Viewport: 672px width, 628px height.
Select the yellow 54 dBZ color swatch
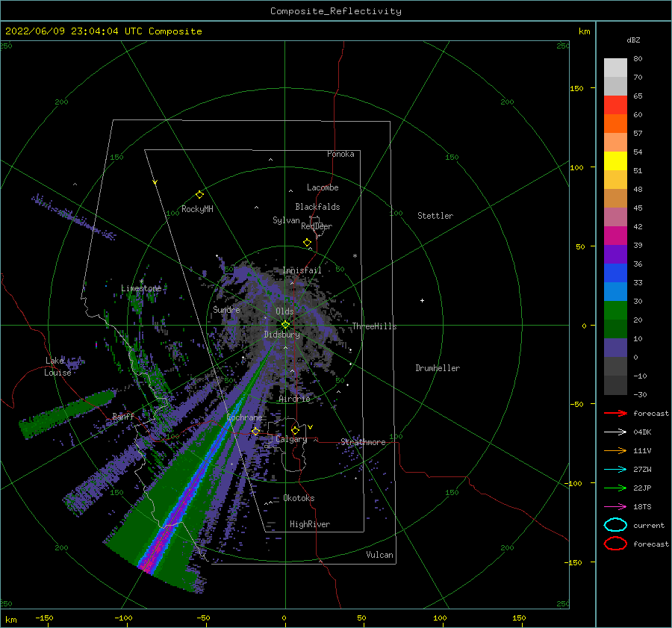point(615,161)
